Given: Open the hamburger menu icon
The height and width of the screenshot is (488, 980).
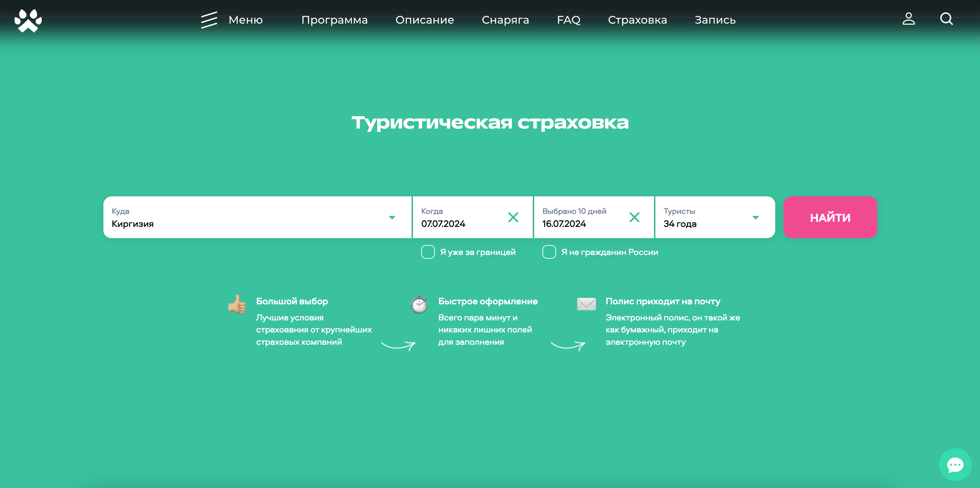Looking at the screenshot, I should 209,20.
